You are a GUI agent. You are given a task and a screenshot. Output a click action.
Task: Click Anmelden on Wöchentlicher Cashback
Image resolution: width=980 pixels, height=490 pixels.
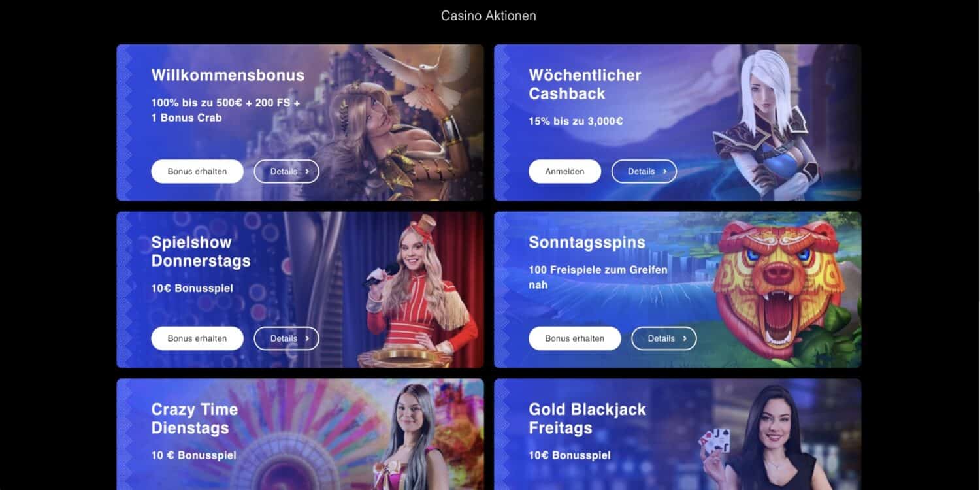click(564, 171)
